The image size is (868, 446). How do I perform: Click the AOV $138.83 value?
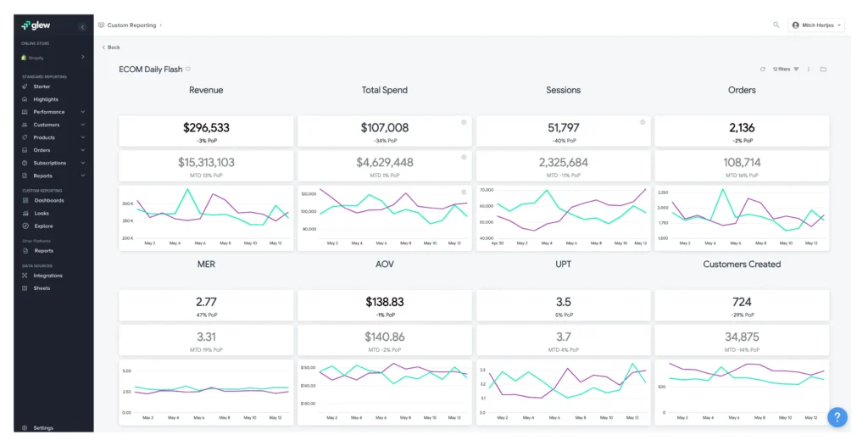pos(385,302)
